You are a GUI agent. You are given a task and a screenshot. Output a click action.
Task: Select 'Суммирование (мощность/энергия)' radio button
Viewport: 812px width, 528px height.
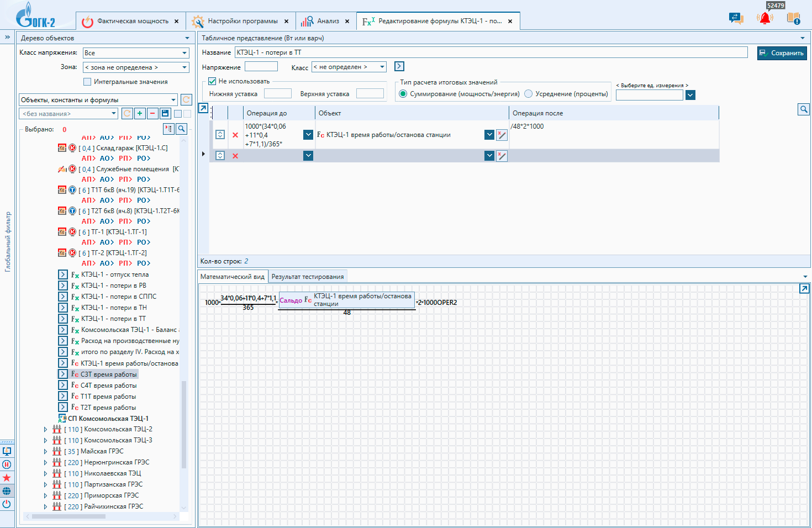click(x=403, y=94)
